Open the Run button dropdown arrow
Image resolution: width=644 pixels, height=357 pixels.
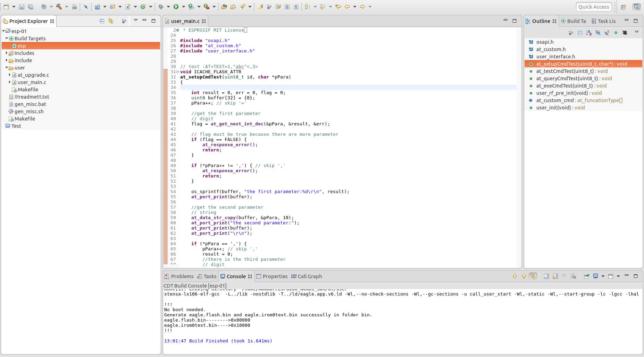[183, 7]
